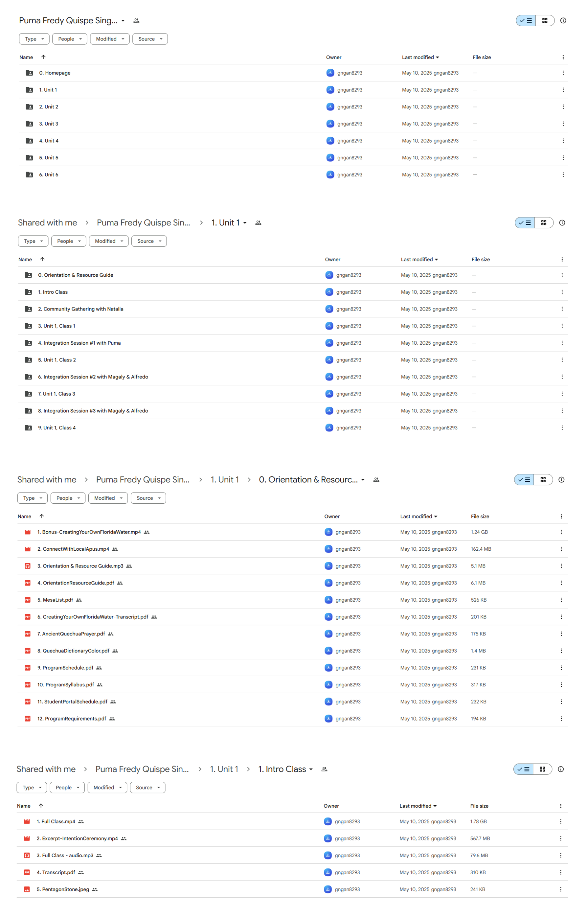
Task: Go to Shared with me in Intro Class breadcrumb
Action: coord(46,769)
